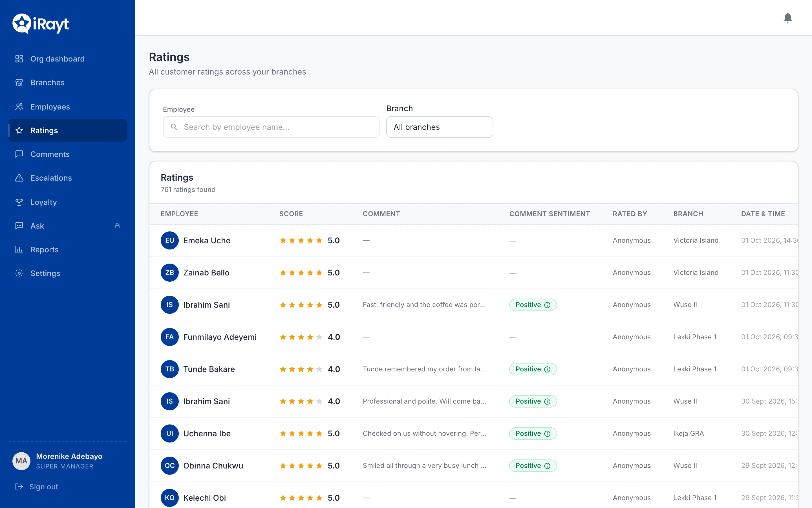Viewport: 812px width, 508px height.
Task: Click employee name Emeka Uche
Action: point(207,240)
